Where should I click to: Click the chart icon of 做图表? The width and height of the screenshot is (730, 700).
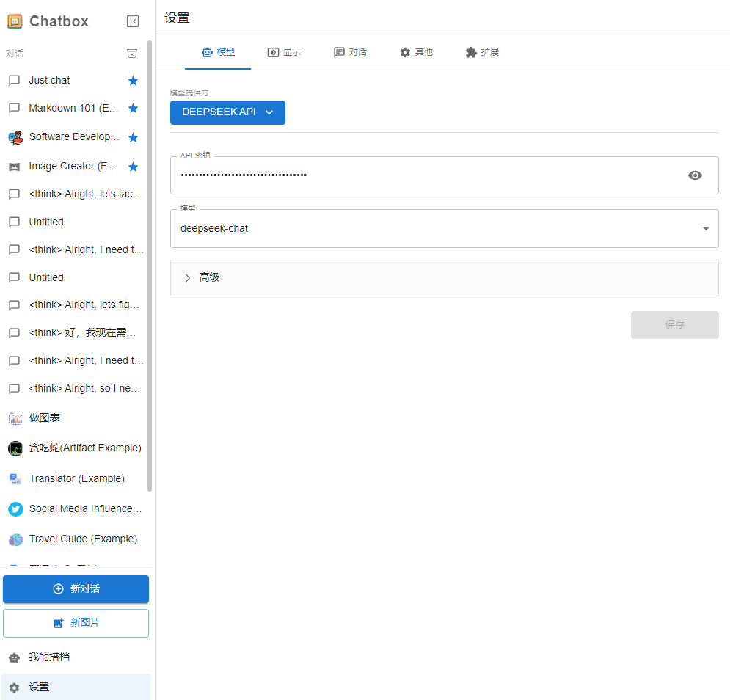coord(15,418)
